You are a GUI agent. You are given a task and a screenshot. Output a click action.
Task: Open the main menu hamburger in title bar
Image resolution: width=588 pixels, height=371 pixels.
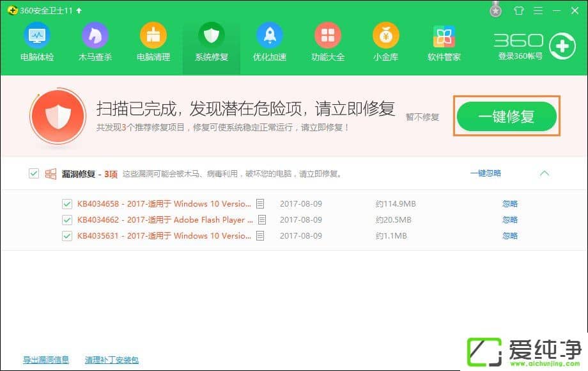[538, 10]
